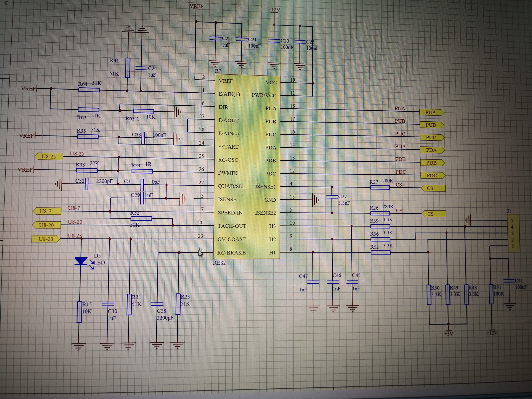
Task: Click the CS- port symbol
Action: (x=433, y=188)
